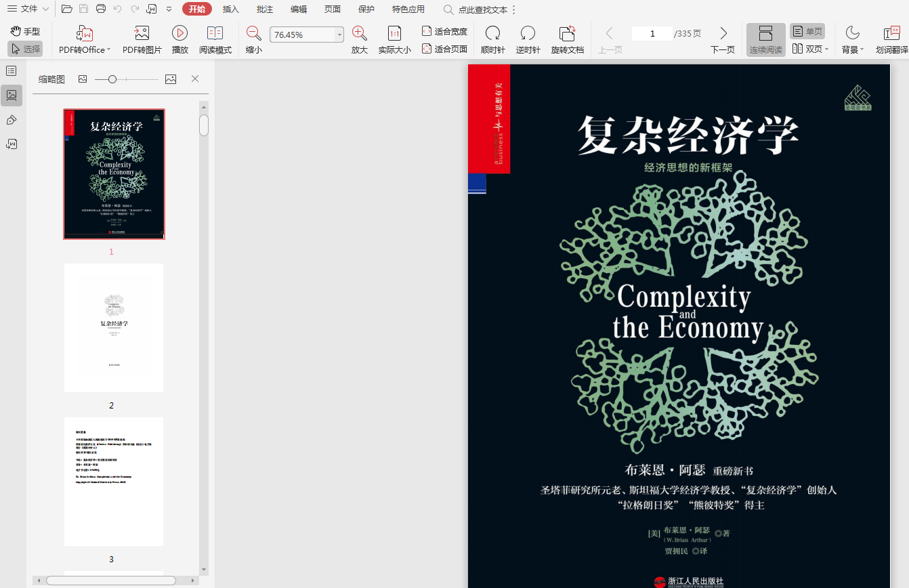Activate the 选择 selection tool
The image size is (909, 588).
pos(25,49)
